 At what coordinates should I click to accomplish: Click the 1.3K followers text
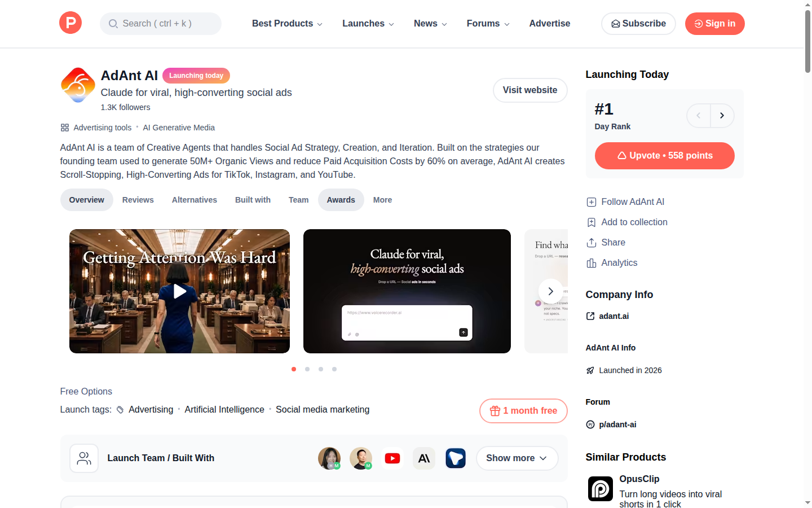pyautogui.click(x=126, y=107)
